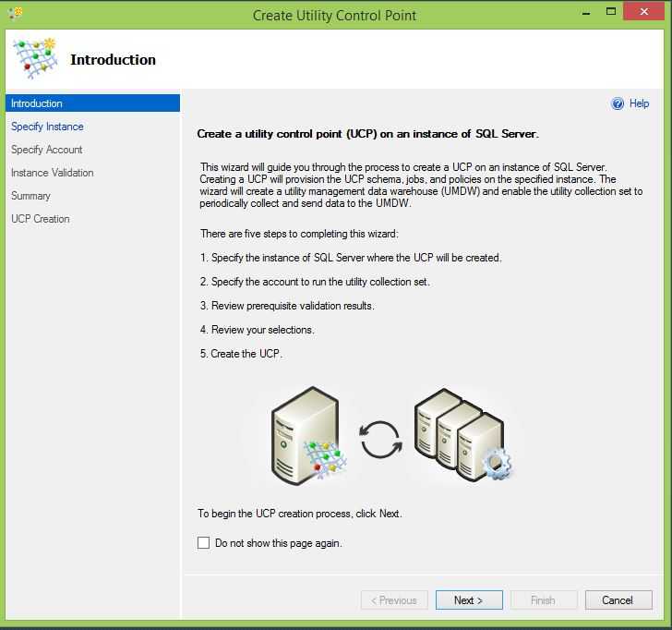The height and width of the screenshot is (630, 672).
Task: Click the Finish button
Action: [544, 600]
